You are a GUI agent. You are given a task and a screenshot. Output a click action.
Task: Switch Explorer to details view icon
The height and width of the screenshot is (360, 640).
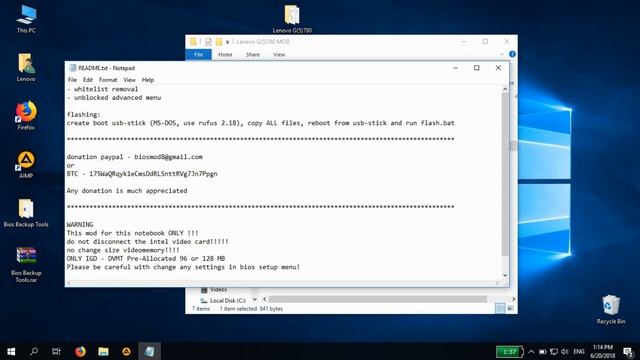500,308
